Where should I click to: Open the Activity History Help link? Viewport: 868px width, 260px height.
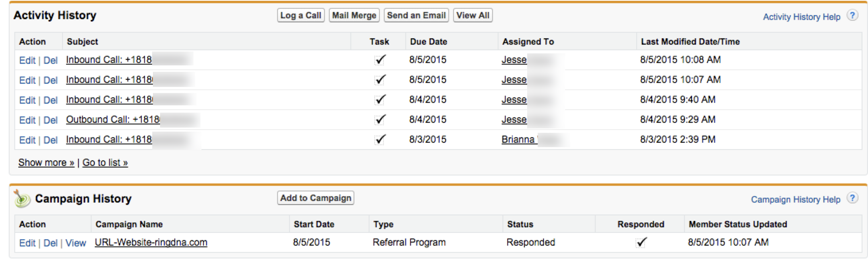[801, 17]
